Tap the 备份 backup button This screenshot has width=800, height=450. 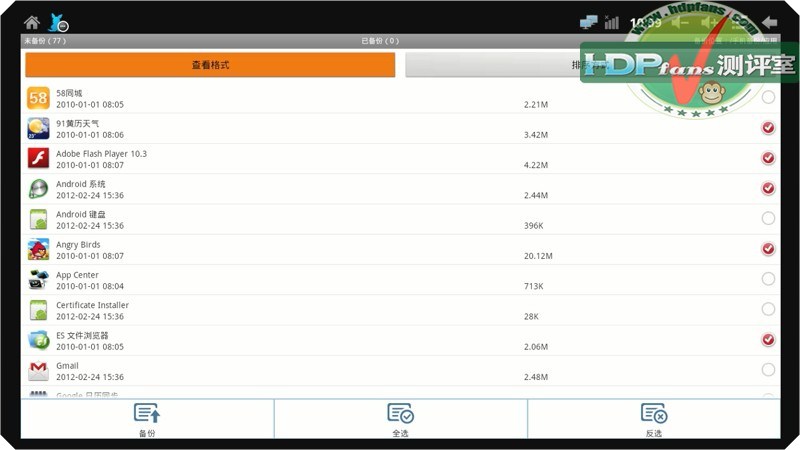[x=147, y=419]
